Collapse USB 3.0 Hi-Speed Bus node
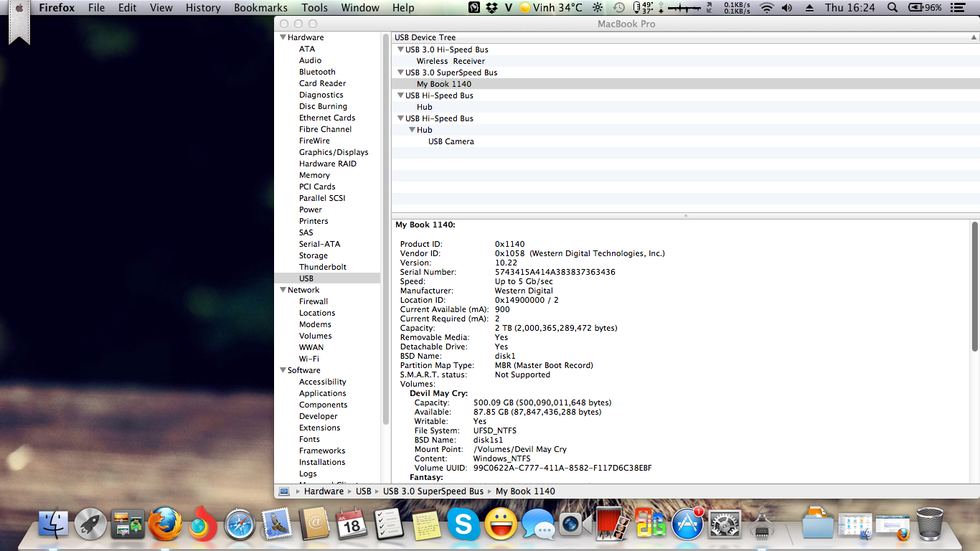Screen dimensions: 980x551 pyautogui.click(x=400, y=50)
